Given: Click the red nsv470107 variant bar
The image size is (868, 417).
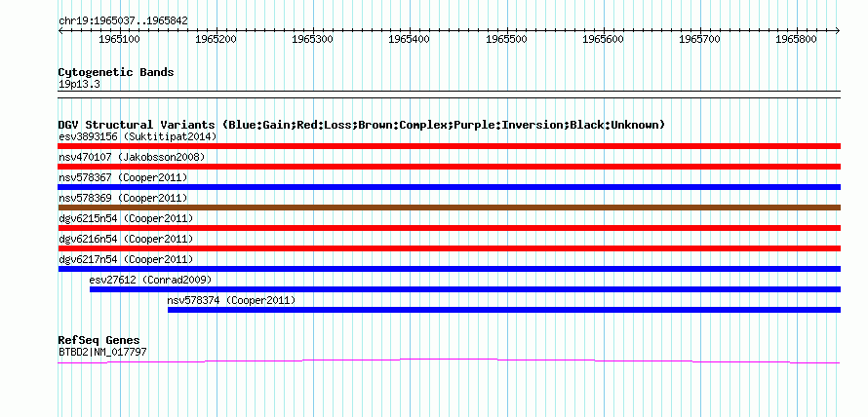Looking at the screenshot, I should [x=449, y=167].
